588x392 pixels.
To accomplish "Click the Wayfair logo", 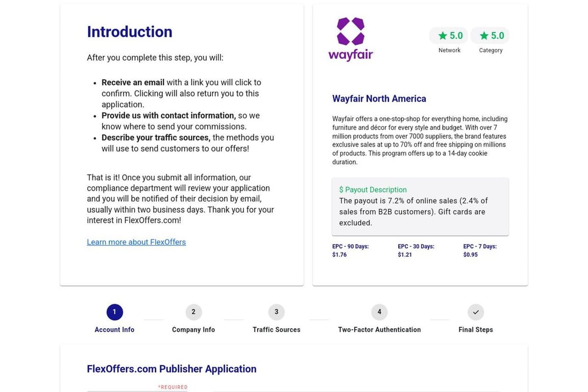I will pos(351,39).
